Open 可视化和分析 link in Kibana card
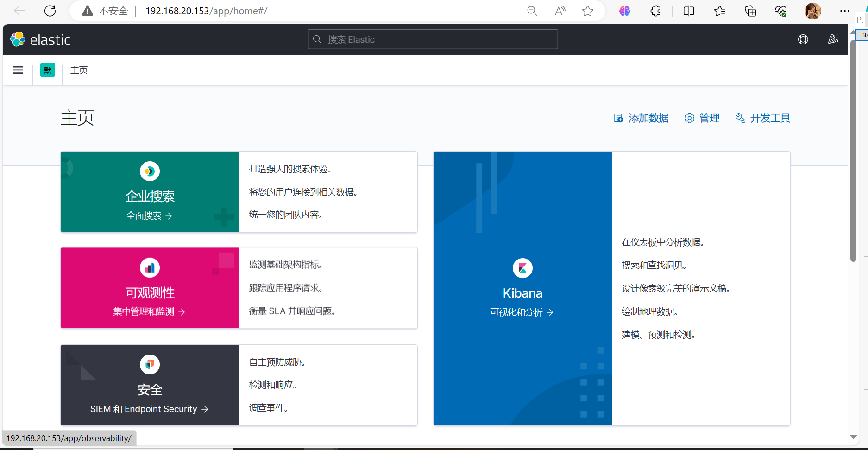868x450 pixels. coord(522,312)
